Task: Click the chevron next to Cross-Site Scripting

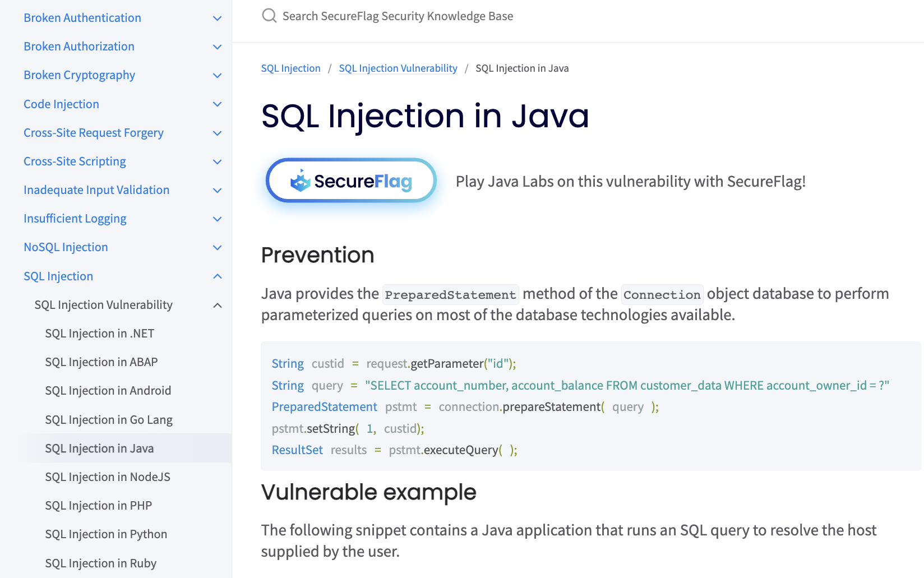Action: tap(217, 161)
